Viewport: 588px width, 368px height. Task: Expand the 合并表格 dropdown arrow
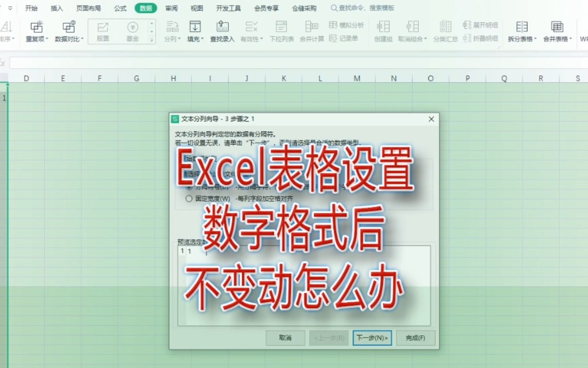point(571,39)
